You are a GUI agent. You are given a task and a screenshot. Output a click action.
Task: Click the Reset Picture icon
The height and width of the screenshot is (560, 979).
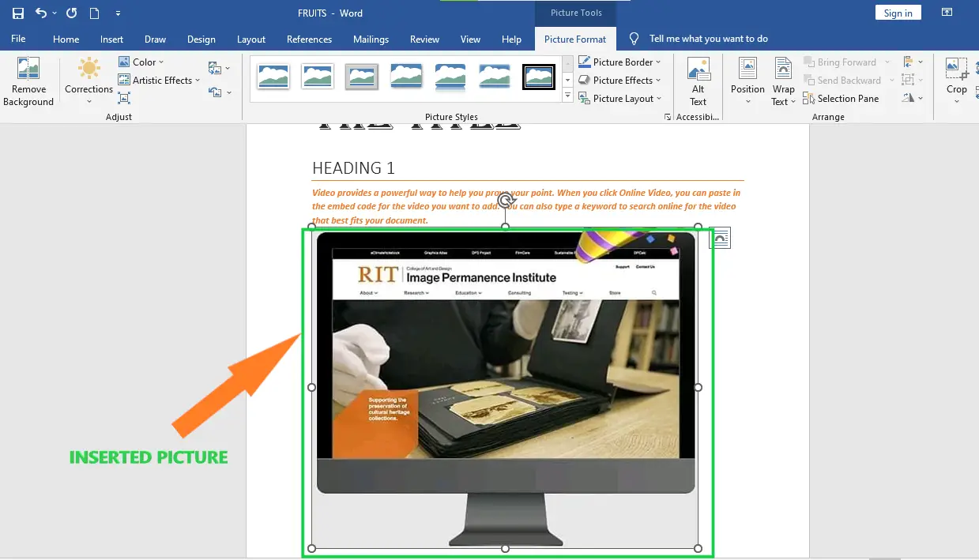(x=215, y=93)
